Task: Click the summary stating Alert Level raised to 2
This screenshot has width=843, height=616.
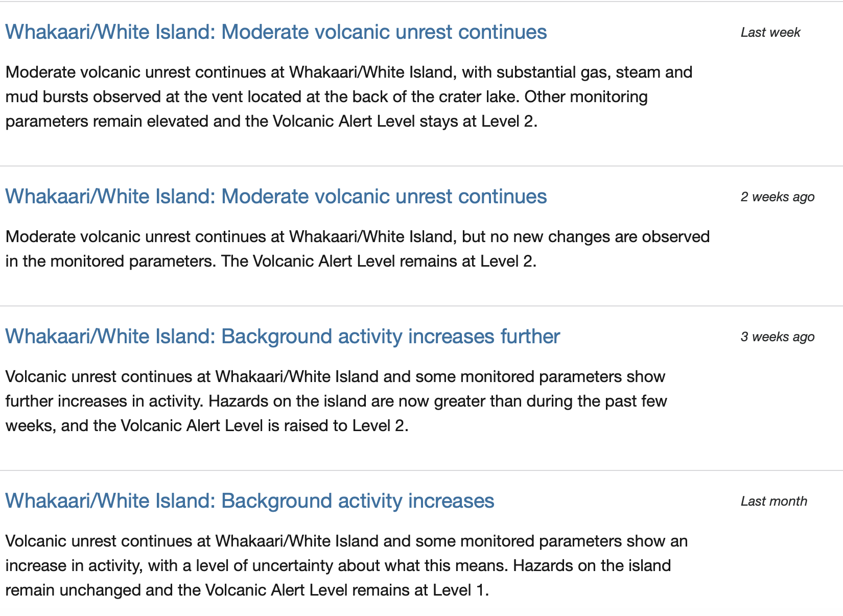Action: [335, 401]
